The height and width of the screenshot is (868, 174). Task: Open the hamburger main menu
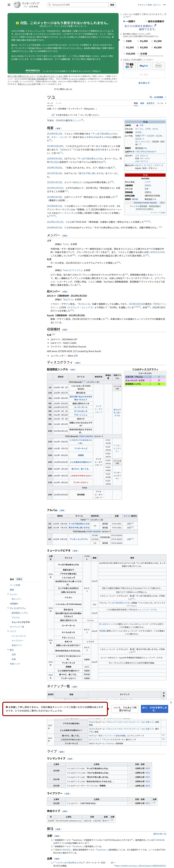tap(9, 5)
